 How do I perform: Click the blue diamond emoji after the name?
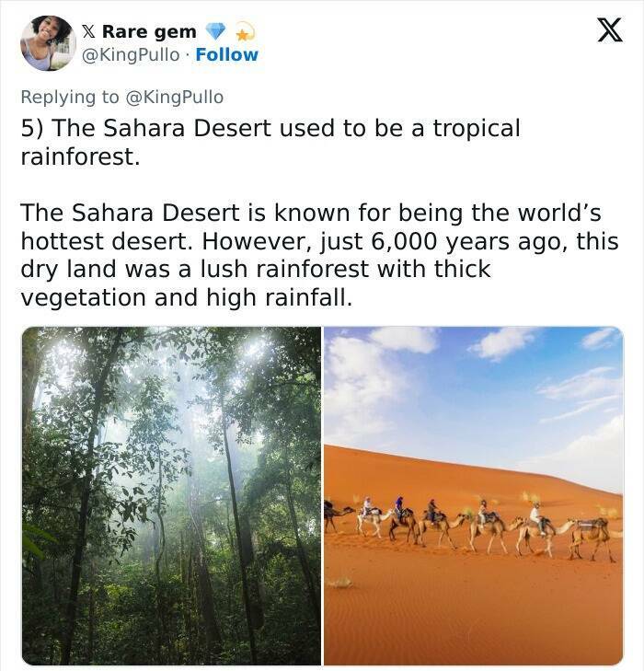(216, 32)
